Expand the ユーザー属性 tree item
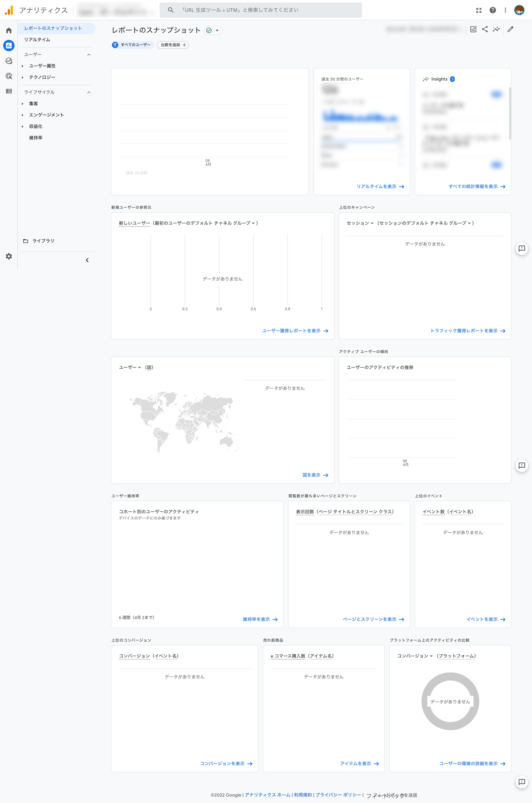 pos(22,66)
